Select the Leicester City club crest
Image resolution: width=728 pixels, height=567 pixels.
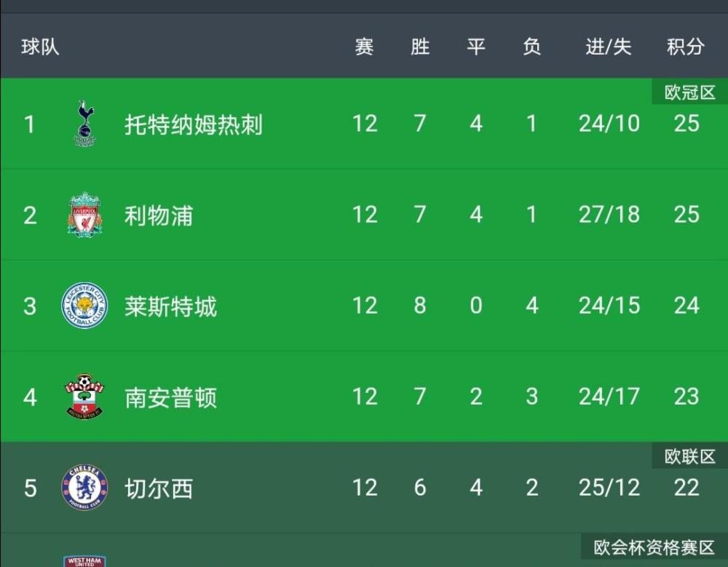(x=84, y=306)
